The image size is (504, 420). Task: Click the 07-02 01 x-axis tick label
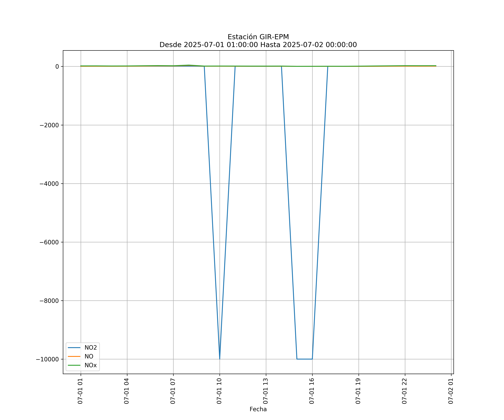451,391
